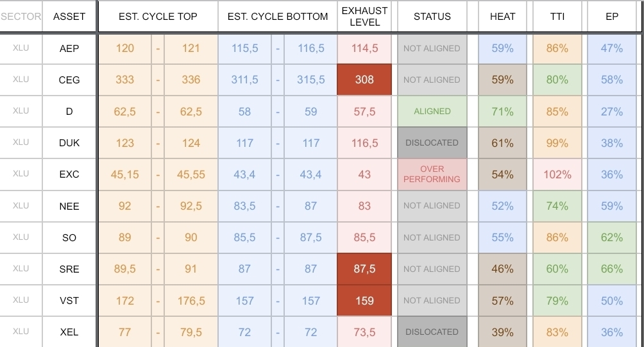The height and width of the screenshot is (347, 644).
Task: Select the ALIGNED status cell for D
Action: 432,112
